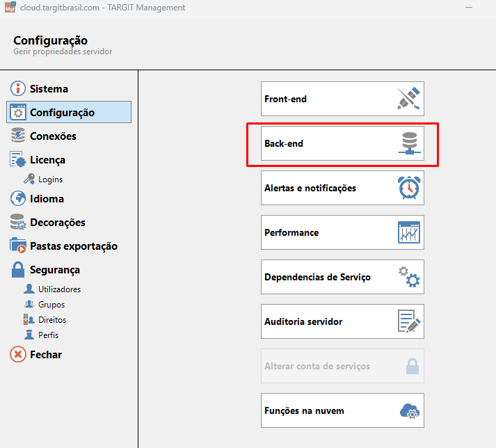Open Utilizadores under Segurança
This screenshot has height=448, width=496.
[59, 289]
